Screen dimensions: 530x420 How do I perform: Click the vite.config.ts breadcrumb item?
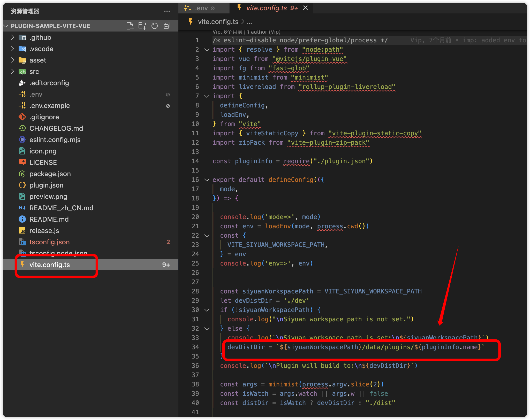(218, 22)
